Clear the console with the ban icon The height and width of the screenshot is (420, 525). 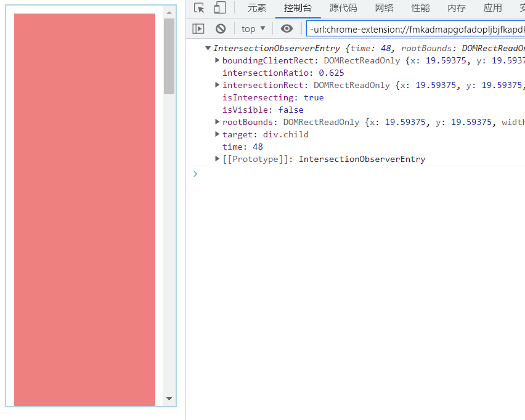pos(221,29)
